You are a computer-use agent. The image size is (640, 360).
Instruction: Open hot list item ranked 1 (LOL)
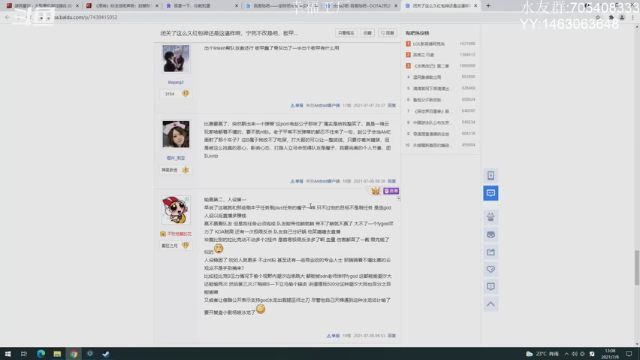click(x=429, y=44)
